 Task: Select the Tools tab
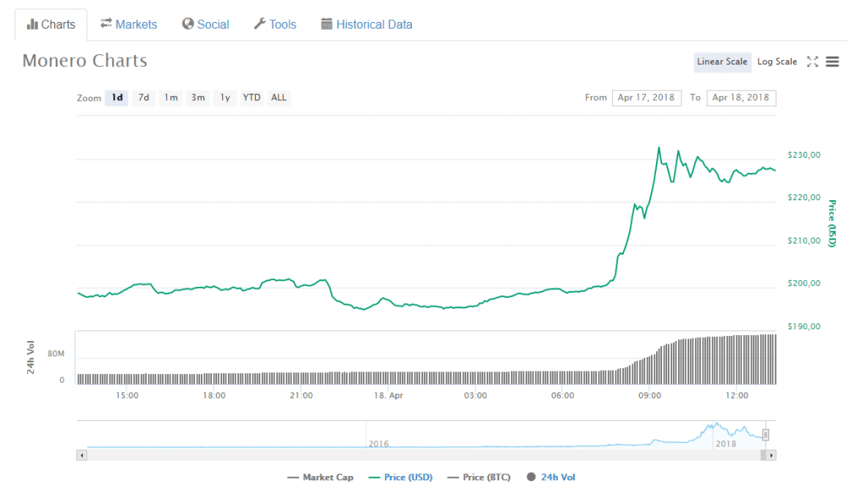(x=275, y=25)
